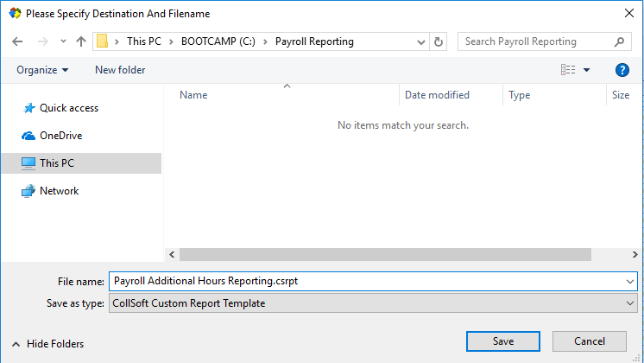Click the Up one level arrow
Screen dimensions: 644x363
pyautogui.click(x=81, y=41)
